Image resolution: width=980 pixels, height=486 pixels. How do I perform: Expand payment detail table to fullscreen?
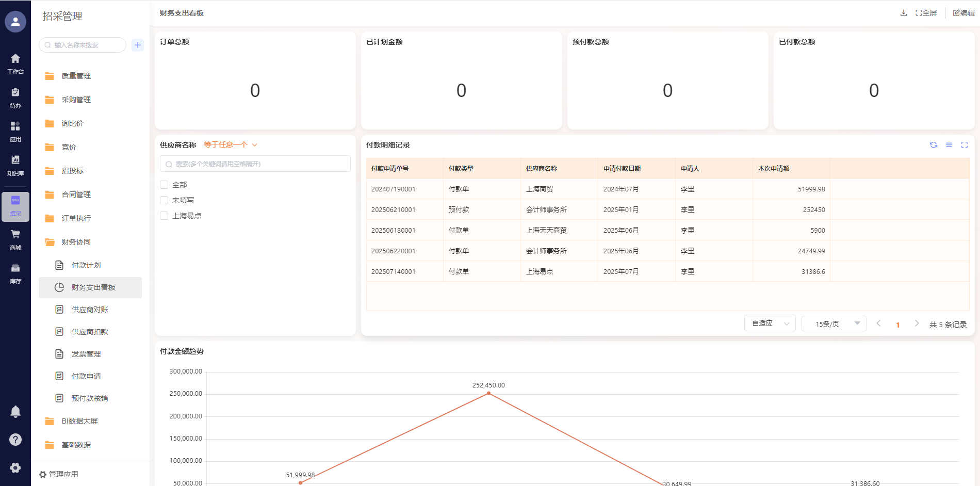coord(964,145)
